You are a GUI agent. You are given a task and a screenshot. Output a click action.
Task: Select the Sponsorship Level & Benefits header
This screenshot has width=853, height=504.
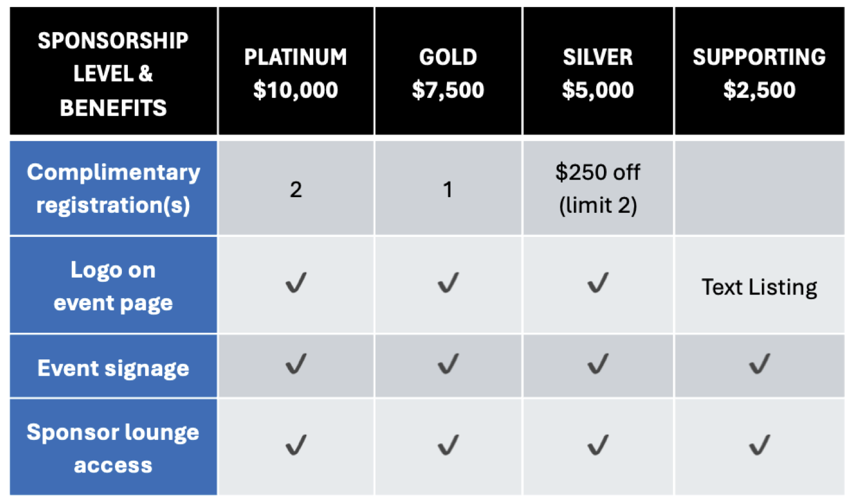point(113,73)
